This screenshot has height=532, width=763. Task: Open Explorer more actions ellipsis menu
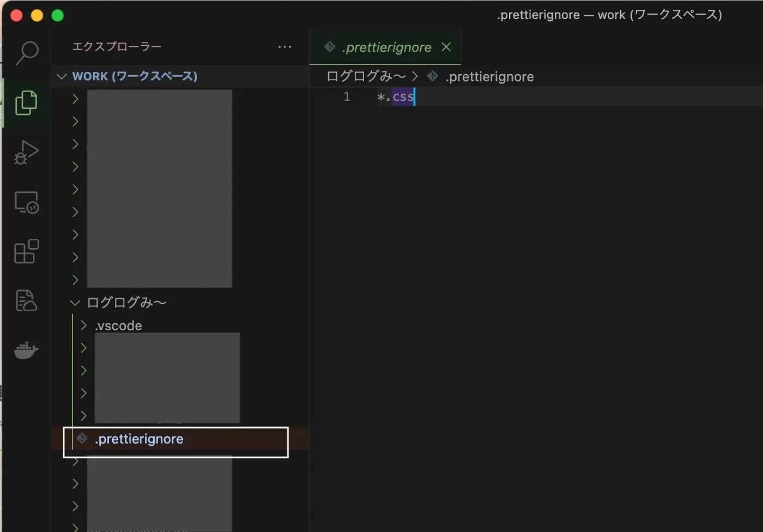point(284,47)
